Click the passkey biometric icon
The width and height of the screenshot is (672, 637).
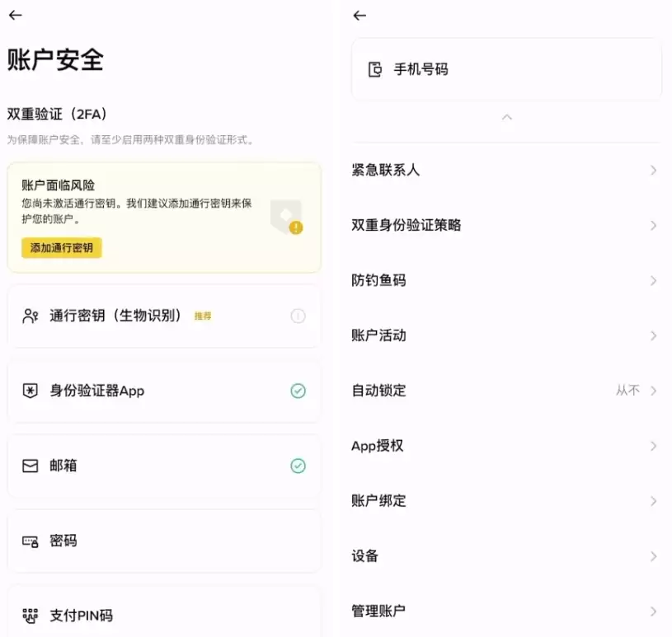click(x=31, y=315)
